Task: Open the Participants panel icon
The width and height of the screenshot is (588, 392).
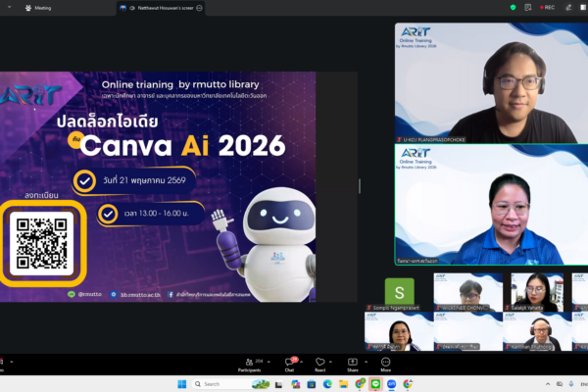Action: (x=249, y=362)
